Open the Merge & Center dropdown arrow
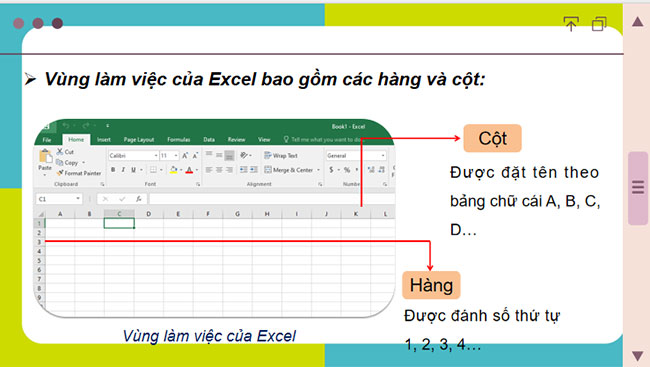Viewport: 650px width, 367px height. tap(318, 170)
